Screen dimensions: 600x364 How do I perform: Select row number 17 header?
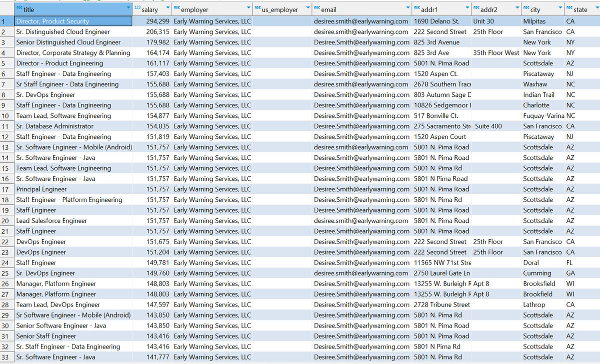[7, 189]
